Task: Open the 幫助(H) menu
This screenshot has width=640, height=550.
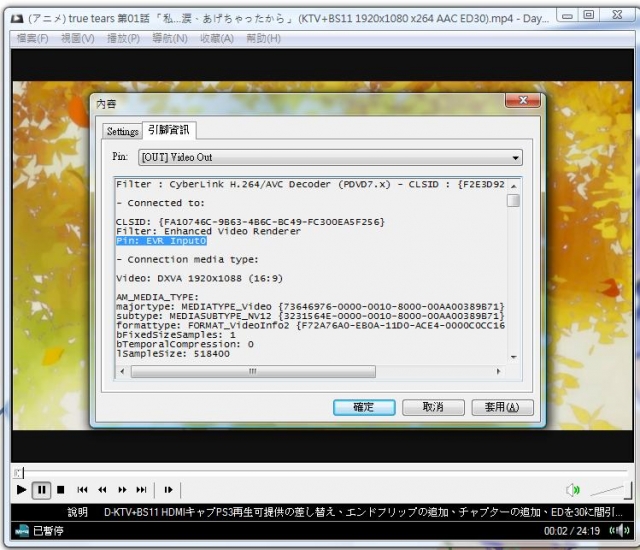Action: [263, 38]
